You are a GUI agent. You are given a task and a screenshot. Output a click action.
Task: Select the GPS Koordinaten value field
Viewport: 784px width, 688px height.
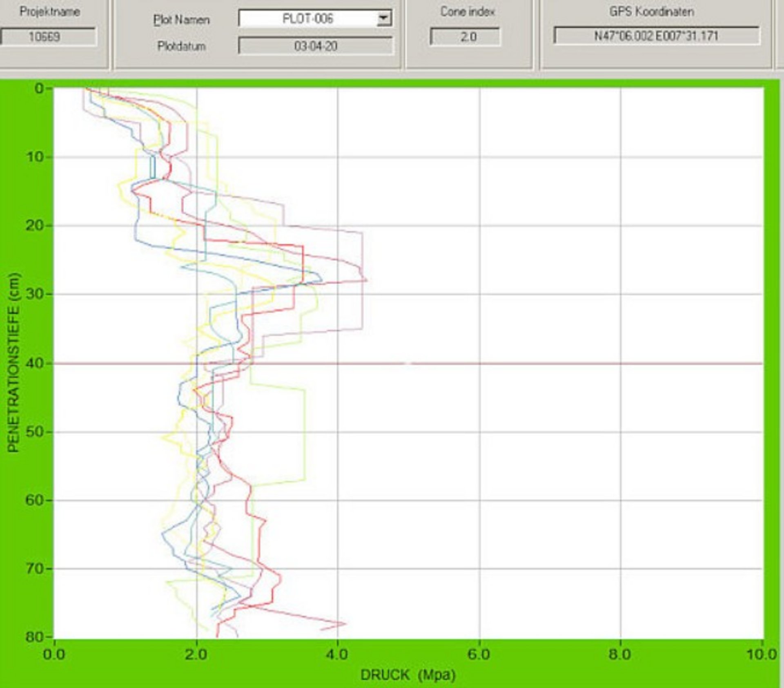tap(656, 36)
